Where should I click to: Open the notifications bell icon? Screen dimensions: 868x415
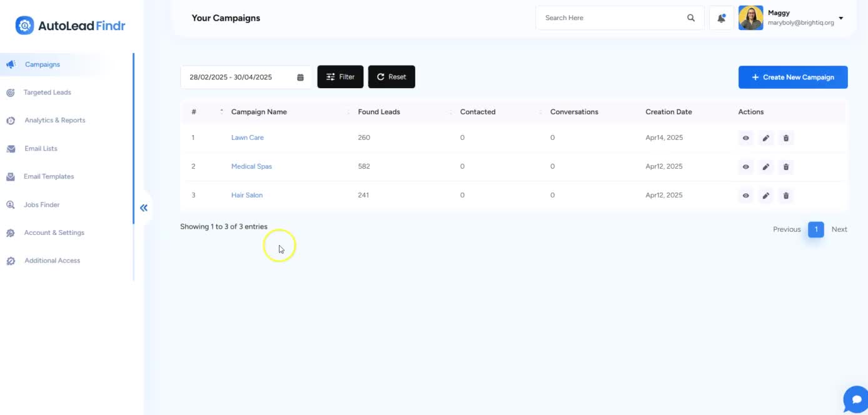pos(721,18)
